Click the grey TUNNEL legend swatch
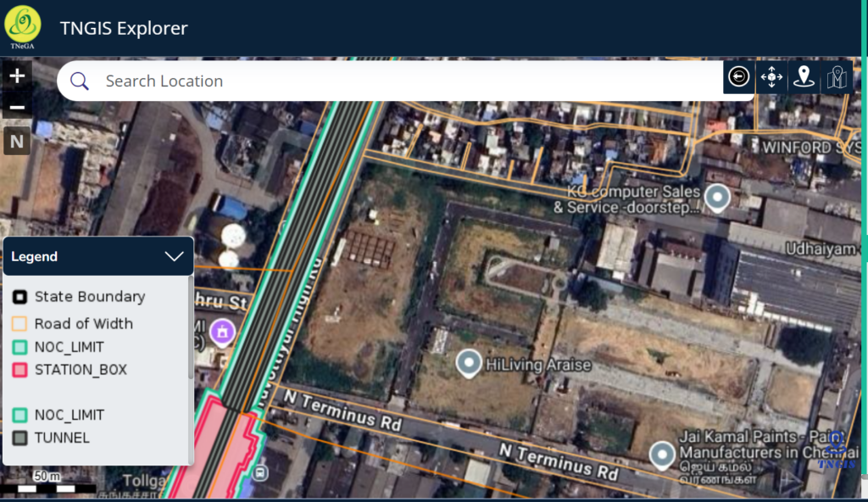 [x=20, y=438]
